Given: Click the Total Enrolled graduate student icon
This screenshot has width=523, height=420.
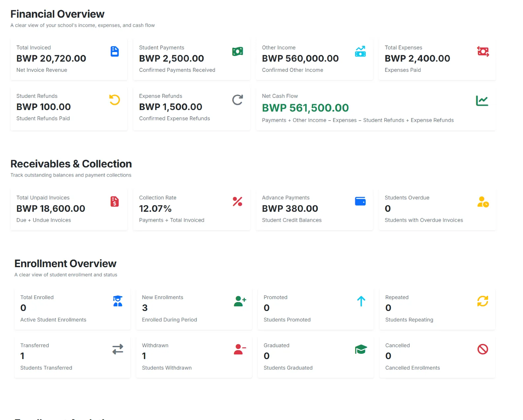Looking at the screenshot, I should 118,301.
